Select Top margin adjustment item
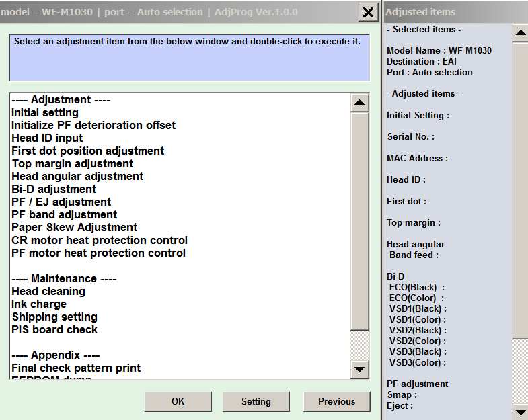The image size is (528, 420). coord(73,163)
